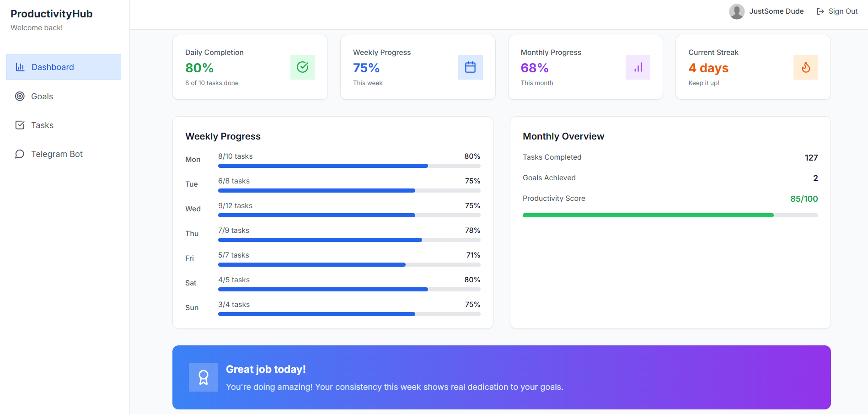The height and width of the screenshot is (414, 868).
Task: Click the Weekly Progress card heading
Action: click(x=382, y=52)
